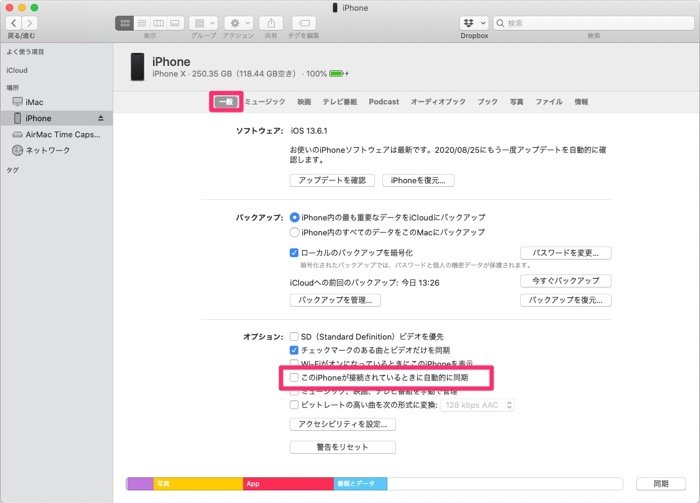Image resolution: width=700 pixels, height=503 pixels.
Task: Toggle ローカルのバックアップを暗号化 checkbox
Action: (294, 253)
